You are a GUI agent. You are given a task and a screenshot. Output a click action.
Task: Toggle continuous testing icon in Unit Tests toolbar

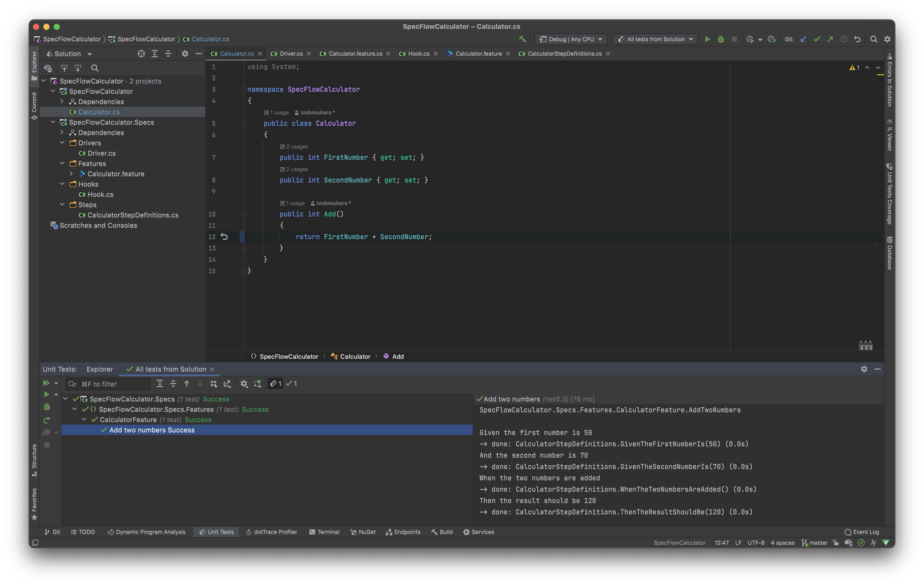click(x=258, y=383)
